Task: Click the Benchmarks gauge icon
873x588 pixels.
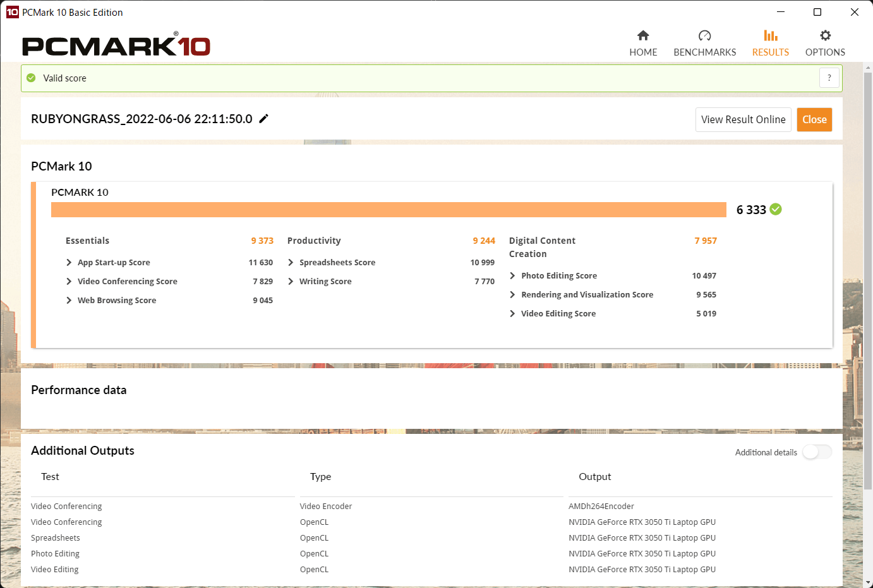Action: pos(705,35)
